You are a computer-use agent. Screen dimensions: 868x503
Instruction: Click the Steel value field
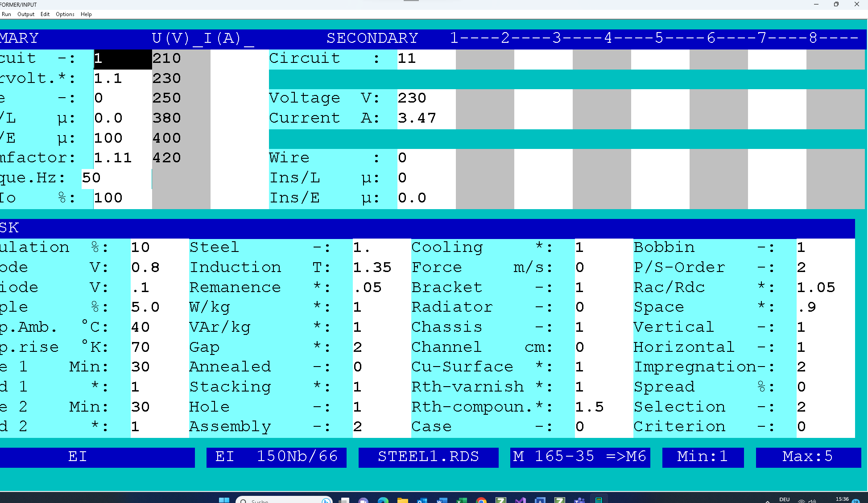click(x=382, y=248)
